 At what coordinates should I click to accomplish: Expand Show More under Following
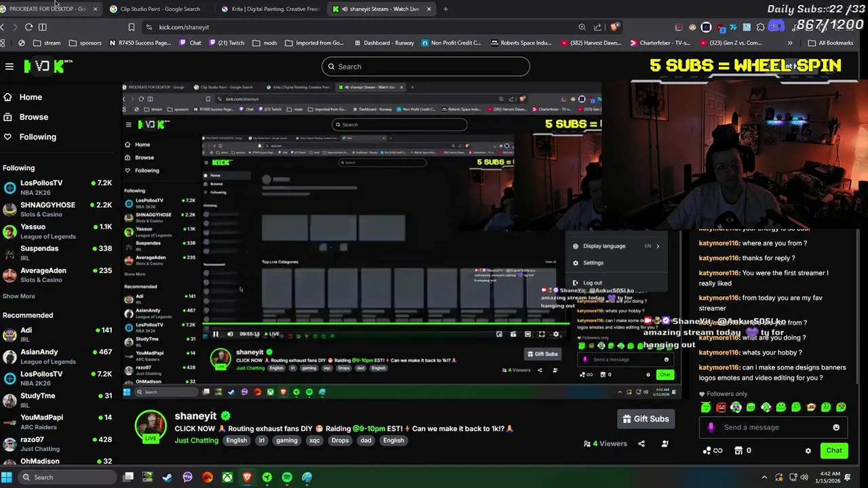[x=19, y=296]
